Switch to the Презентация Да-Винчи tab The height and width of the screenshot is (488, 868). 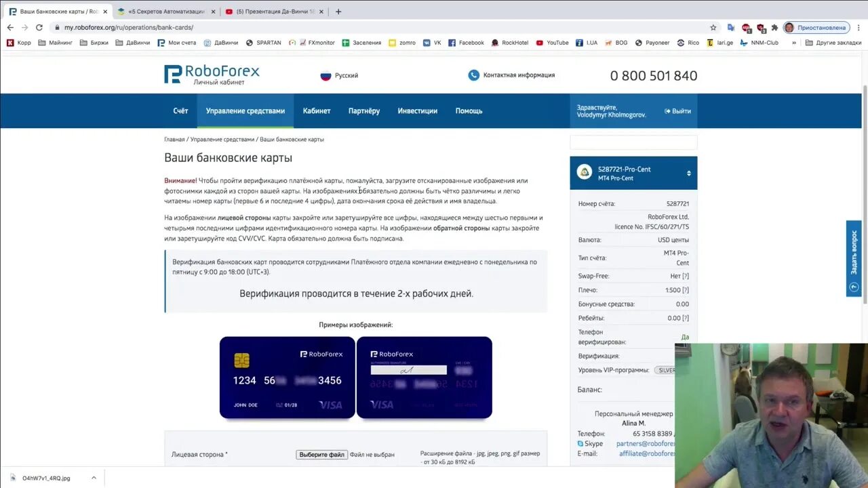(x=275, y=12)
